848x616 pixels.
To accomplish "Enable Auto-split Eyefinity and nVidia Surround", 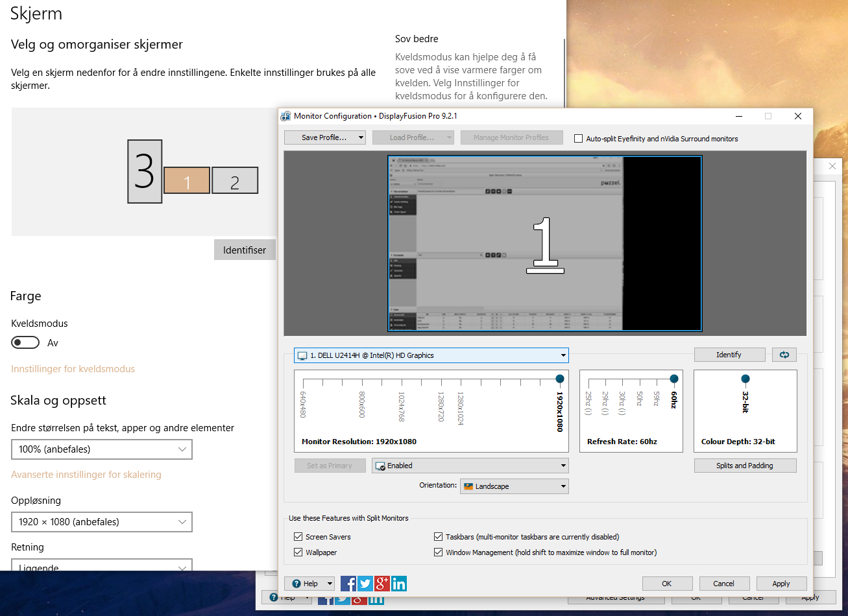I will pyautogui.click(x=579, y=138).
